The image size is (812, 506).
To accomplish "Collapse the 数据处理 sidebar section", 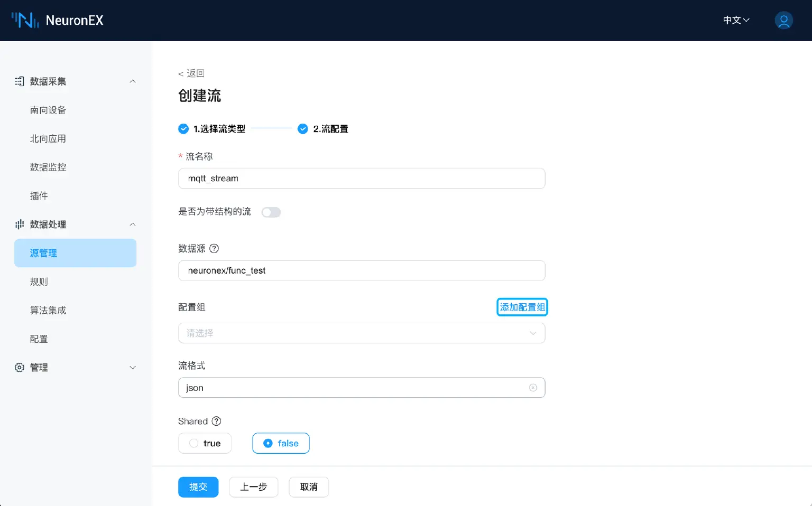I will click(133, 224).
